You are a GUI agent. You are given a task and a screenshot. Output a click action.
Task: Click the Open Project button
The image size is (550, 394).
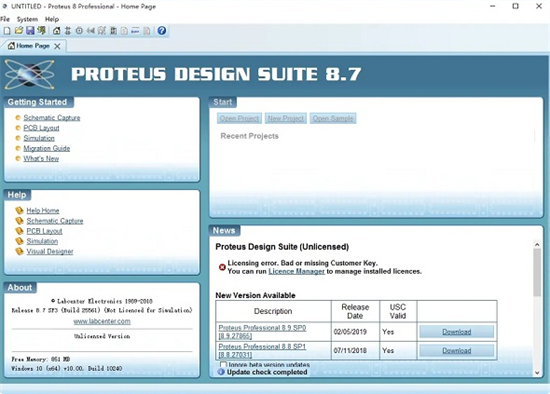coord(239,118)
